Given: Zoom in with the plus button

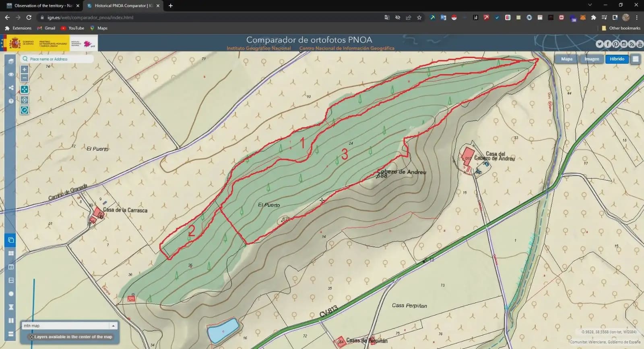Looking at the screenshot, I should coord(25,69).
